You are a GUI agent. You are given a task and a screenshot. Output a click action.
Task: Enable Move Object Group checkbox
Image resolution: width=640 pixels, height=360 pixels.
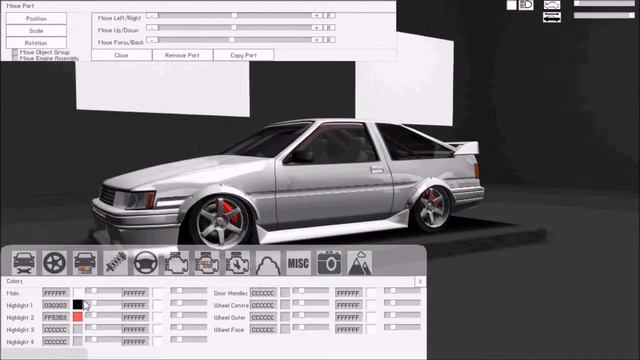[x=15, y=52]
